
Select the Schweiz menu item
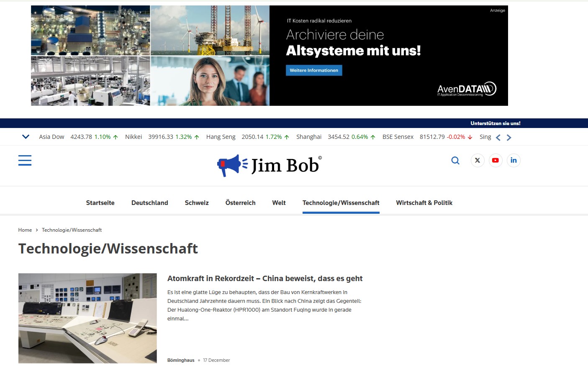(197, 203)
